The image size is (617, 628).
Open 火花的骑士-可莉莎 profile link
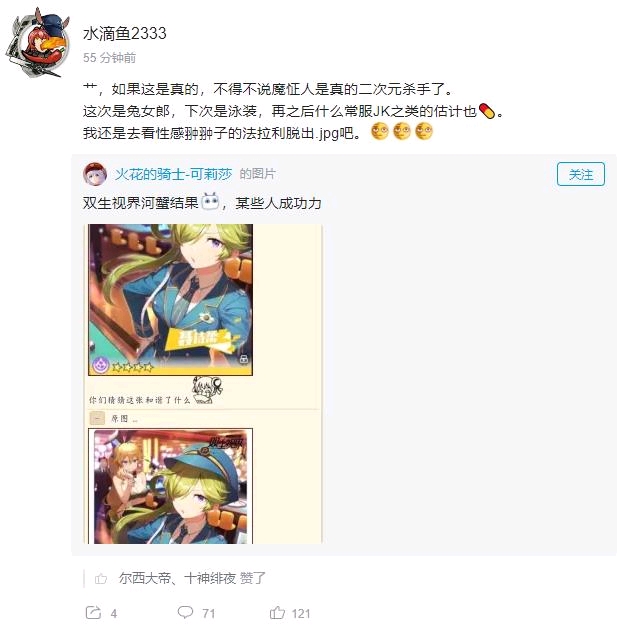[x=173, y=174]
